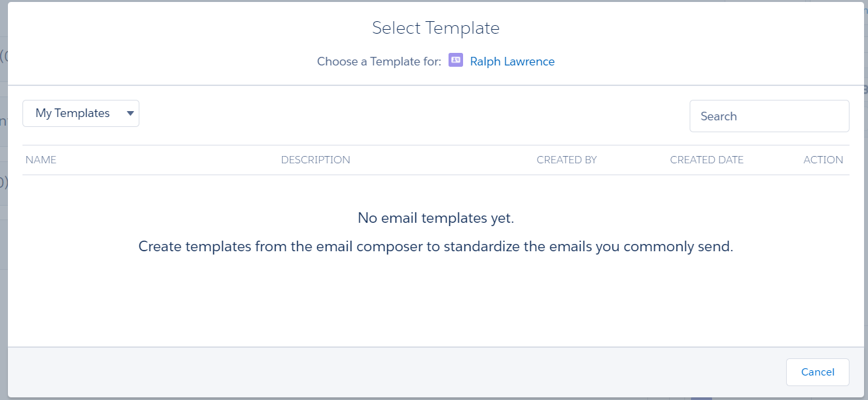Sort by the NAME column header
The height and width of the screenshot is (400, 868).
[x=41, y=160]
